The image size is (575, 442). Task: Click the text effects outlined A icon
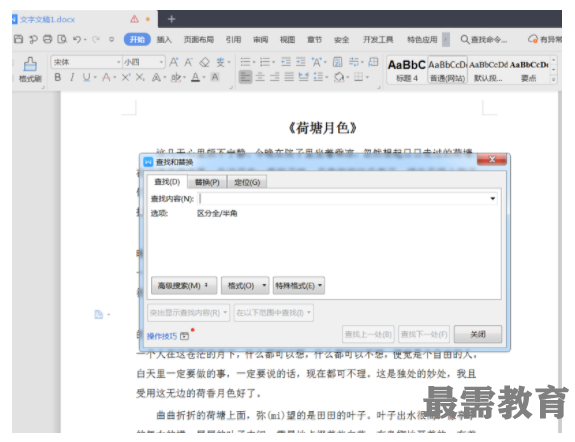point(157,77)
